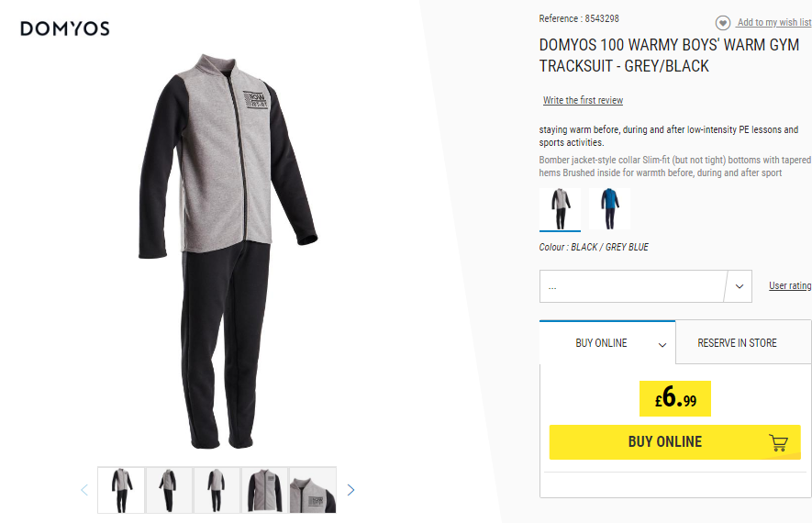Expand the size dropdown chevron arrow
812x523 pixels.
pos(740,286)
